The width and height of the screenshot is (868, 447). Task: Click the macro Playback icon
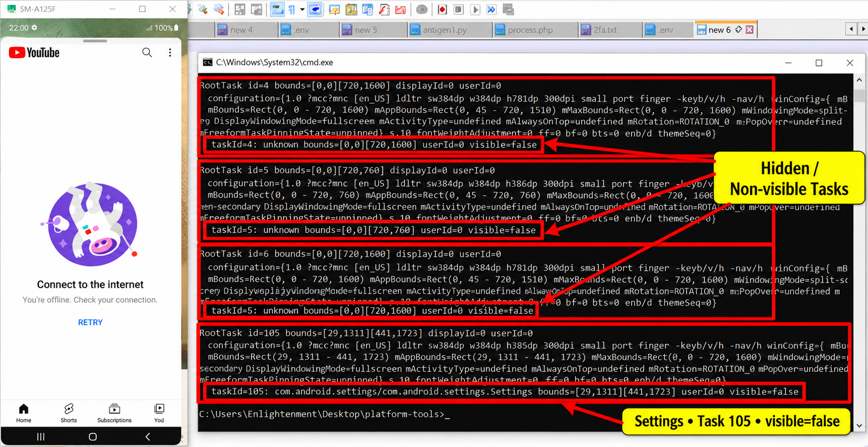(x=475, y=9)
